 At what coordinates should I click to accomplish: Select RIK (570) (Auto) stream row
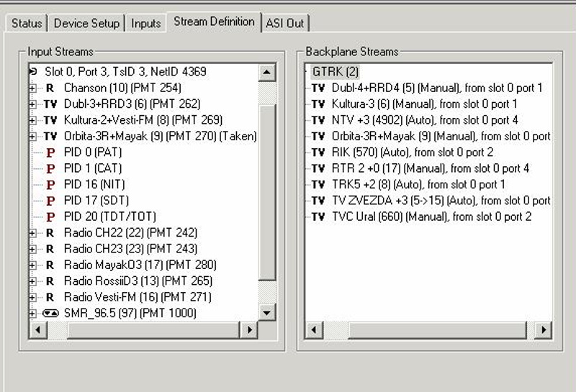pos(412,152)
